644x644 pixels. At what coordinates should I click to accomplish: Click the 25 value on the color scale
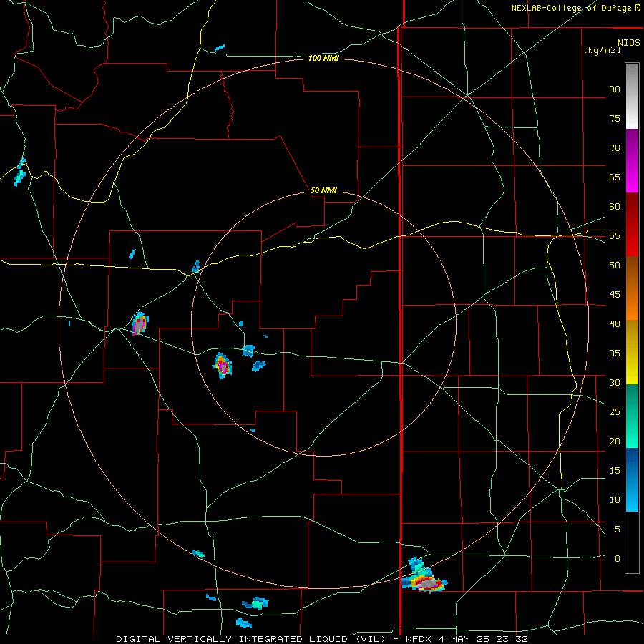615,412
